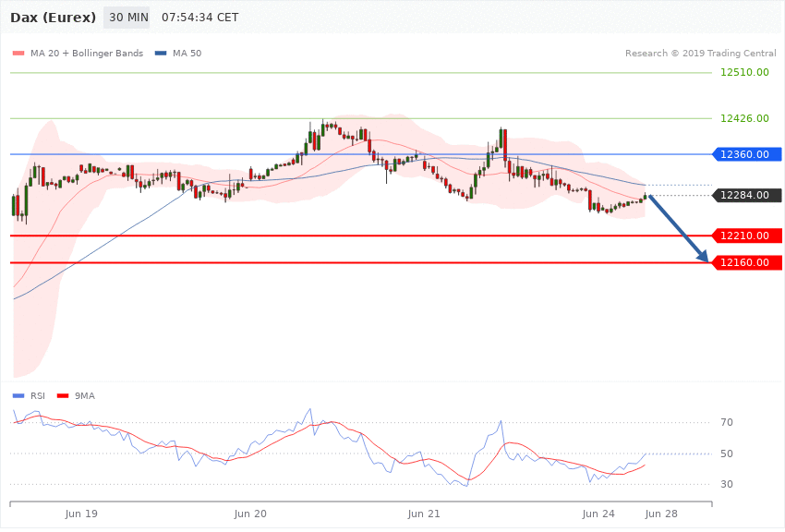Click the 9MA legend color swatch
Screen dimensions: 785x532
tap(63, 396)
